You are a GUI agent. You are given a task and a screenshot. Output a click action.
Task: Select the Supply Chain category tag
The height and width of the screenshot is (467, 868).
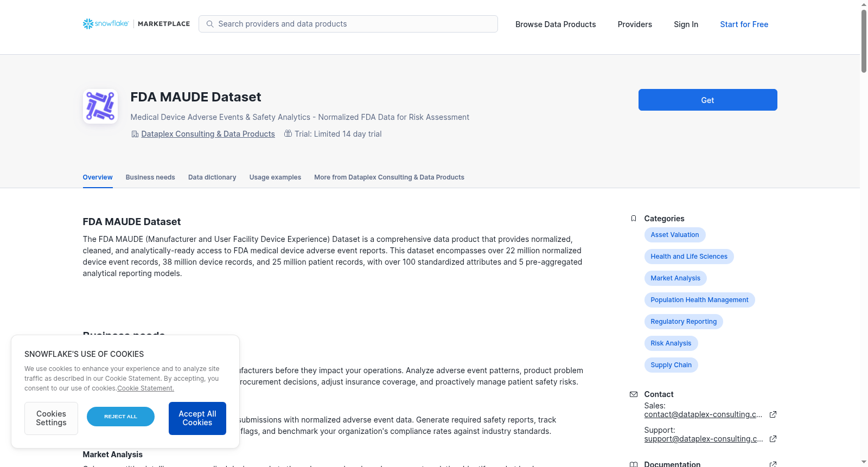[671, 365]
